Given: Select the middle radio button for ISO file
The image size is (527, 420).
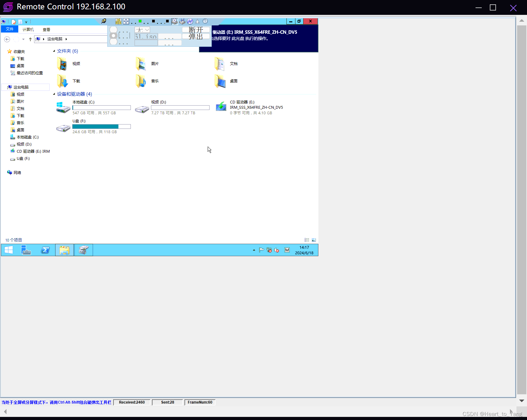Looking at the screenshot, I should pyautogui.click(x=113, y=36).
